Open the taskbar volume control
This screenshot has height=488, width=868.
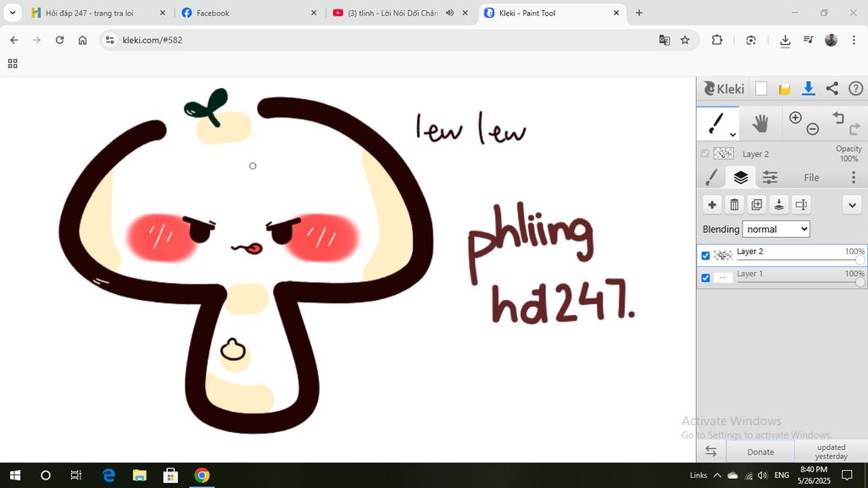[x=762, y=475]
